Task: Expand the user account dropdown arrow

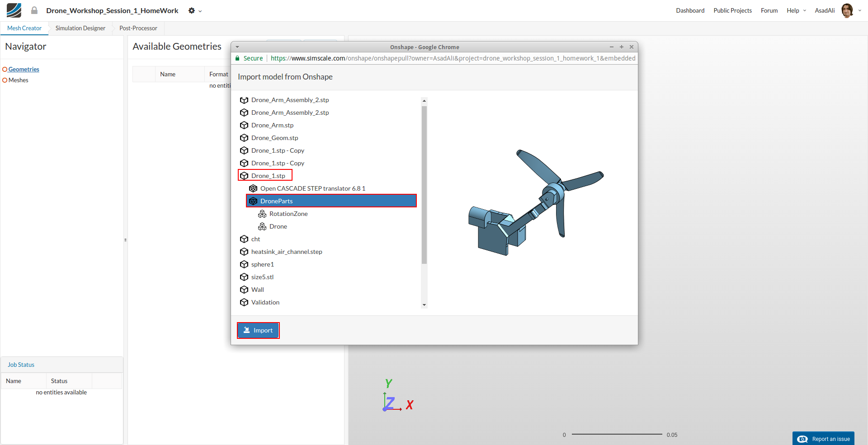Action: (x=859, y=10)
